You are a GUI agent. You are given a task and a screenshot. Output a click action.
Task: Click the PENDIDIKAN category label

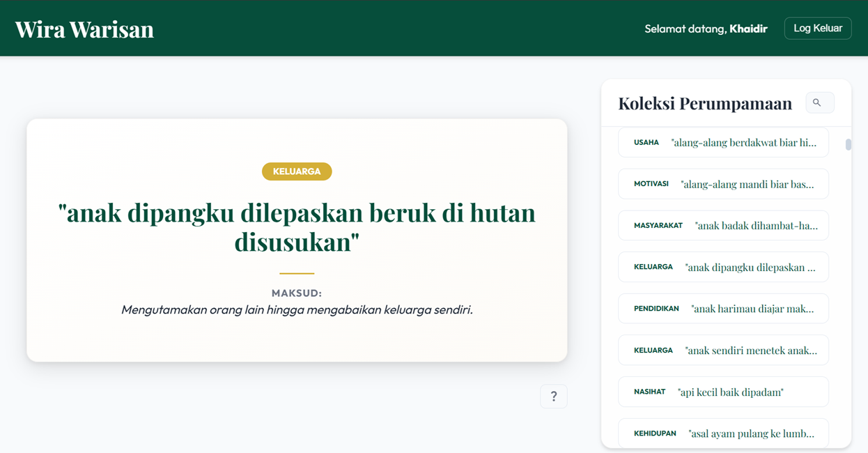656,309
